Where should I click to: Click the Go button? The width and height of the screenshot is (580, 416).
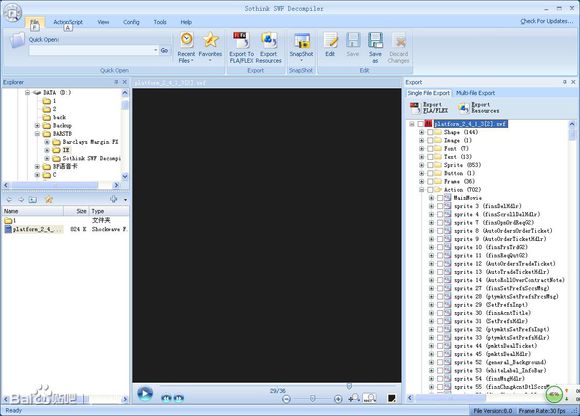click(x=165, y=50)
